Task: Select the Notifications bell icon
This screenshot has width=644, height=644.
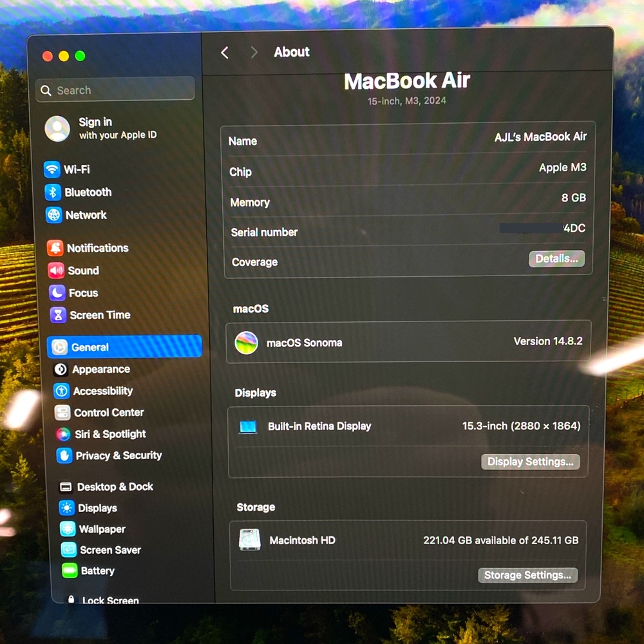Action: click(x=55, y=248)
